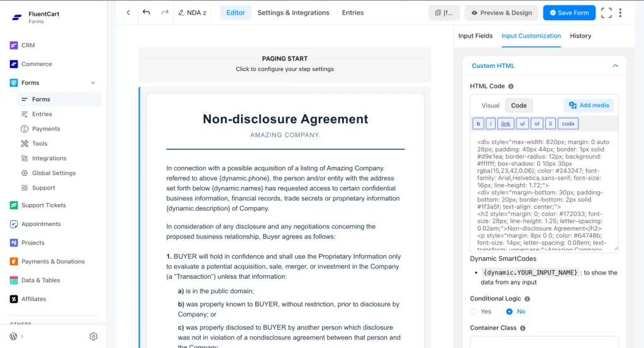Enter fullscreen editor mode

click(606, 13)
